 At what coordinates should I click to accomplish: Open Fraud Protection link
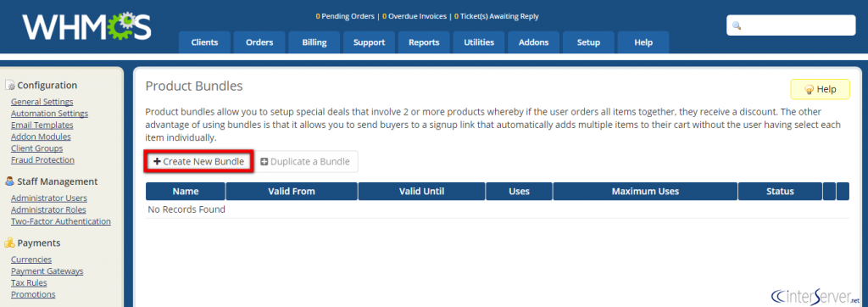pyautogui.click(x=42, y=159)
